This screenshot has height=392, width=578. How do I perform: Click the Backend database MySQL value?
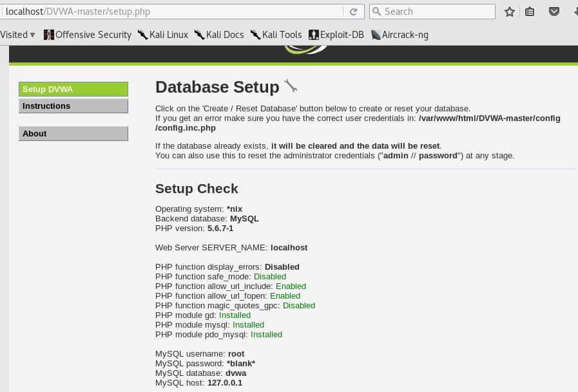(x=244, y=219)
